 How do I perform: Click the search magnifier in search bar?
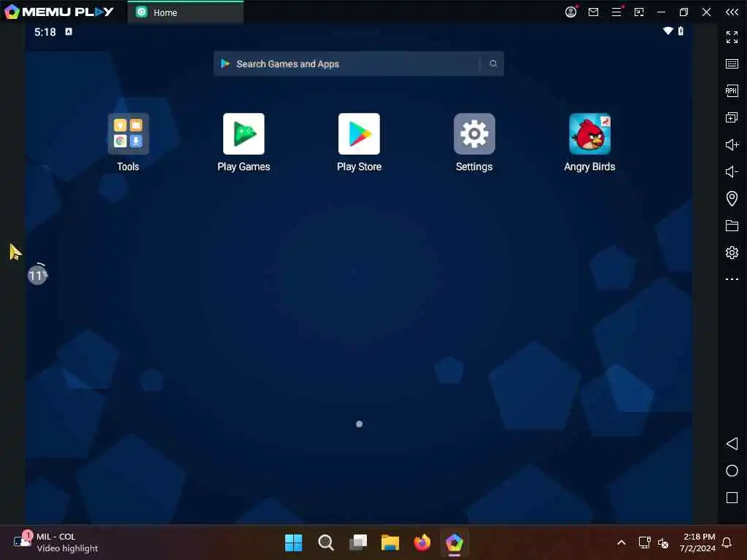point(493,63)
